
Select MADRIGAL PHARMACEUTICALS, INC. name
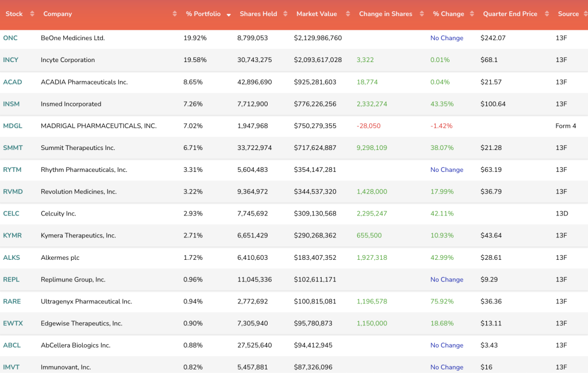click(x=99, y=126)
